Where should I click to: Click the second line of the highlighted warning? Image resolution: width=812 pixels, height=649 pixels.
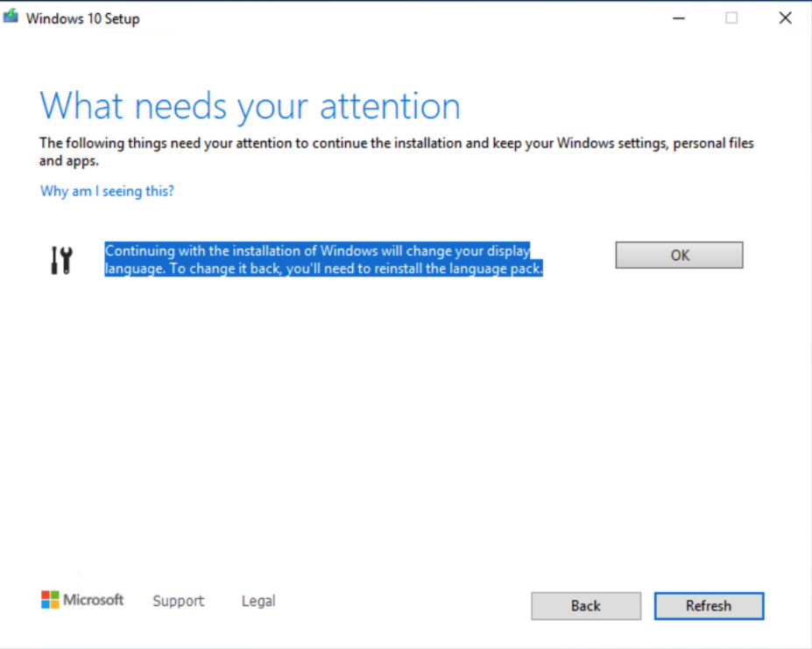[324, 269]
